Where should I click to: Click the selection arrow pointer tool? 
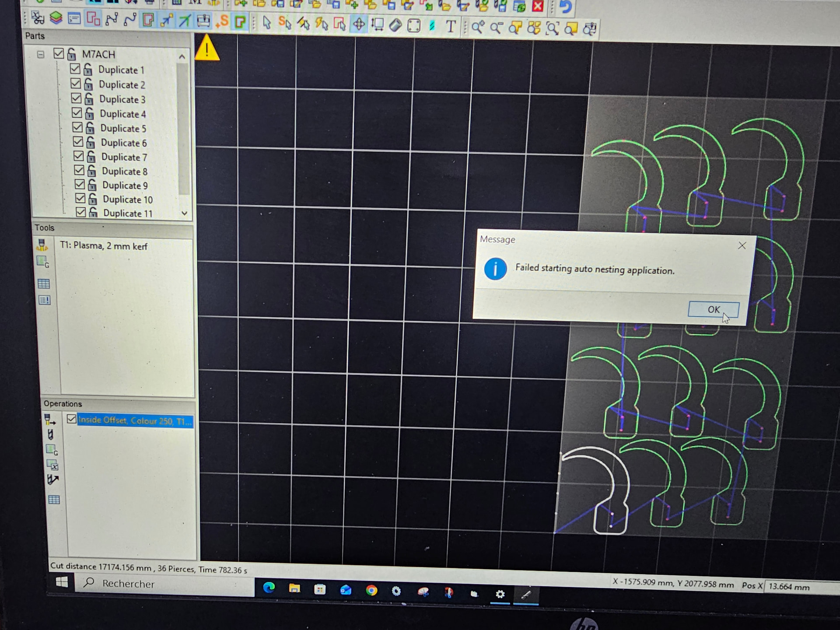[x=266, y=22]
